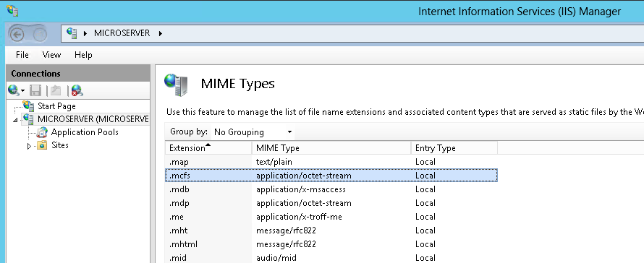Click the MIME Types feature icon
Screen dimensions: 644x263
click(177, 85)
